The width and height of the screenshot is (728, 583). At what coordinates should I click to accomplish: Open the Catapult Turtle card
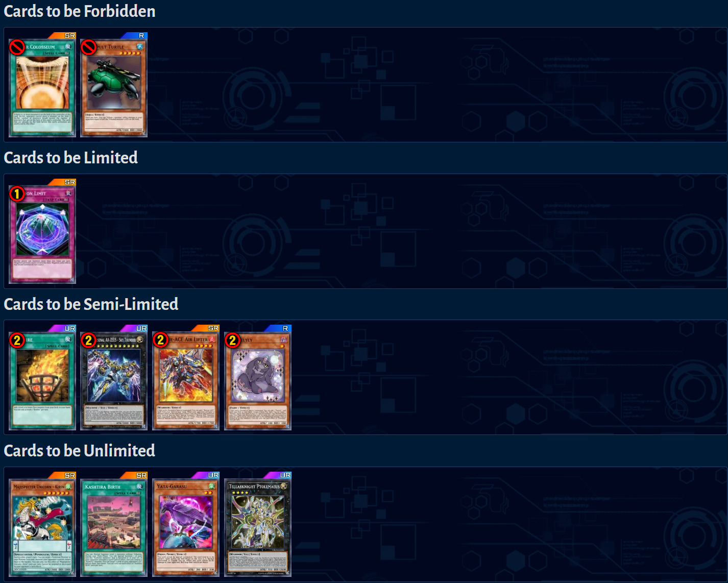pyautogui.click(x=114, y=89)
